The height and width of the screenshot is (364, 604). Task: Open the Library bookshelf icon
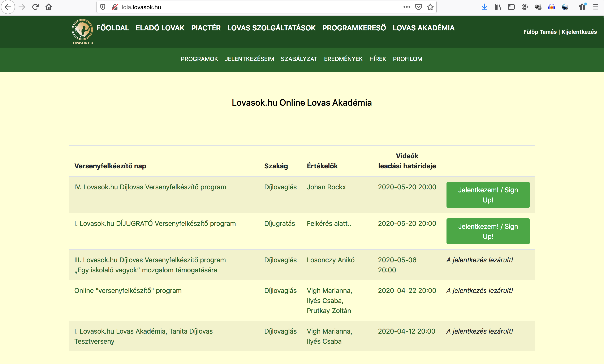[x=498, y=7]
